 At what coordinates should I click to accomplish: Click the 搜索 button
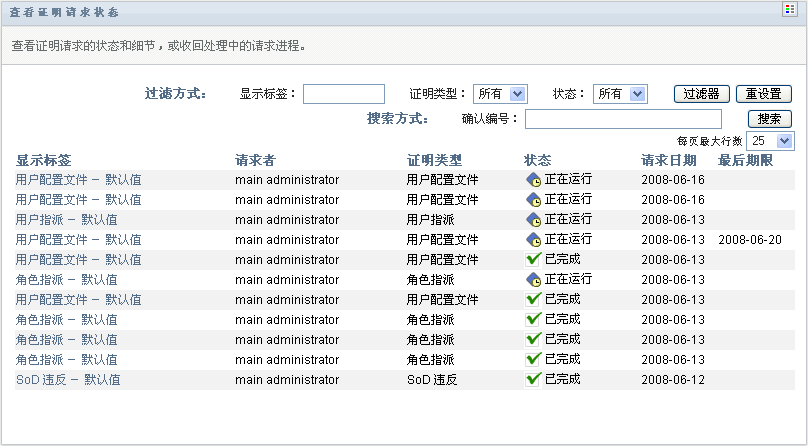pyautogui.click(x=769, y=119)
